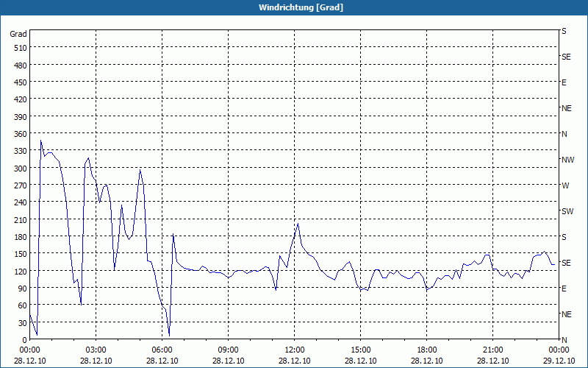
Task: Pick the 390 degree axis label
Action: (21, 117)
